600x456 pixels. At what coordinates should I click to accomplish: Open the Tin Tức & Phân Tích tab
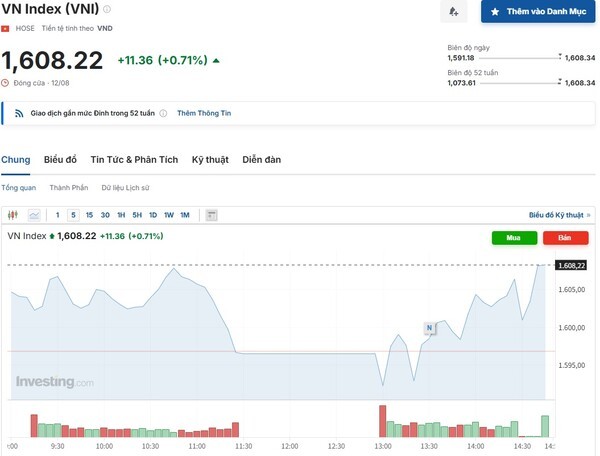pos(134,160)
